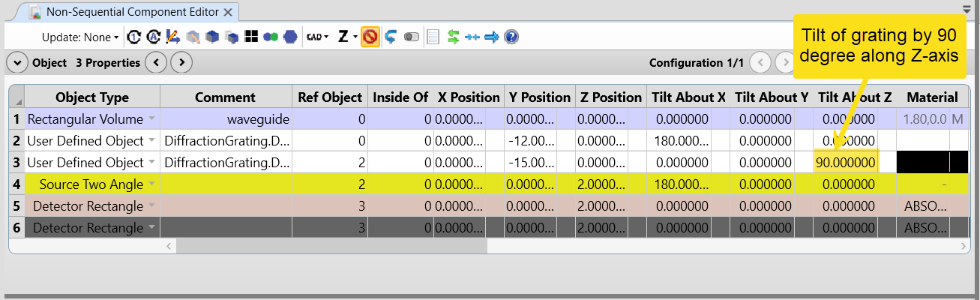Open the CAD dropdown menu
Screen dimensions: 980x300
tap(319, 37)
